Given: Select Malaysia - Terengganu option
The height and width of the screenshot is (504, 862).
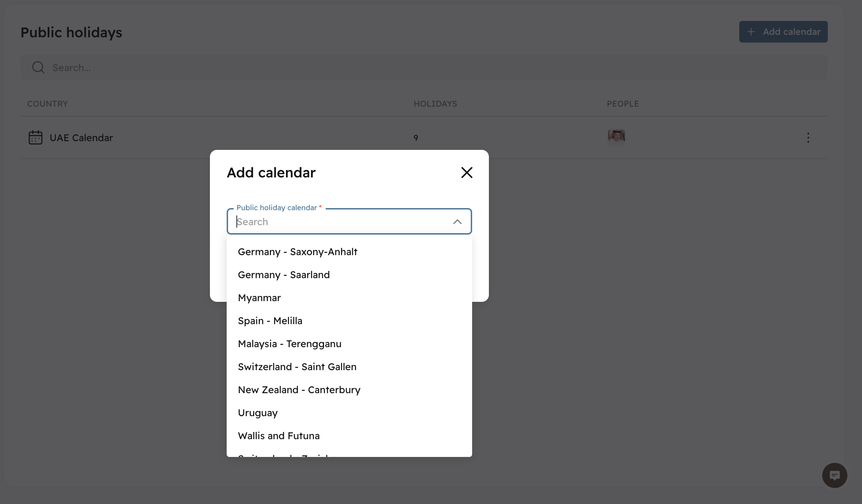Looking at the screenshot, I should (x=289, y=344).
